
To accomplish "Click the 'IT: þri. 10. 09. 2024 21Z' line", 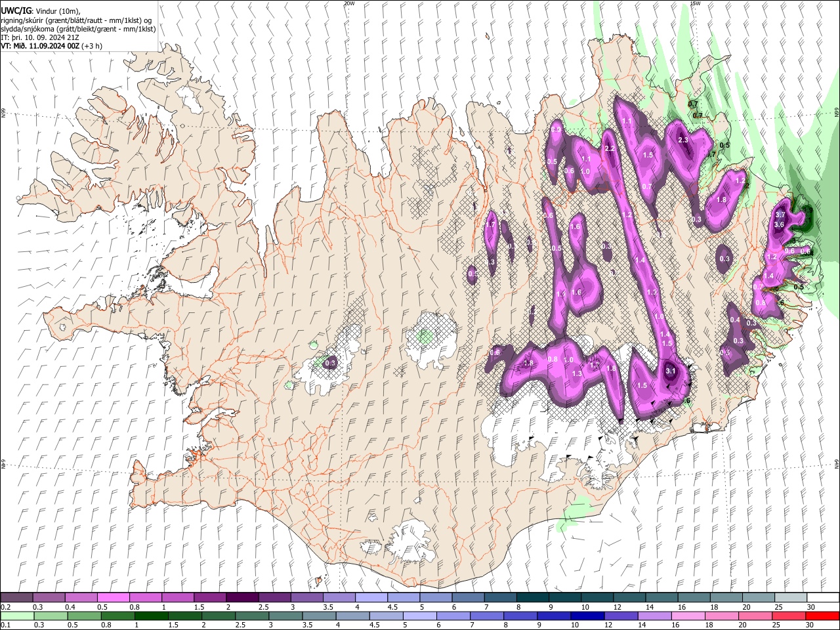I will 41,37.
